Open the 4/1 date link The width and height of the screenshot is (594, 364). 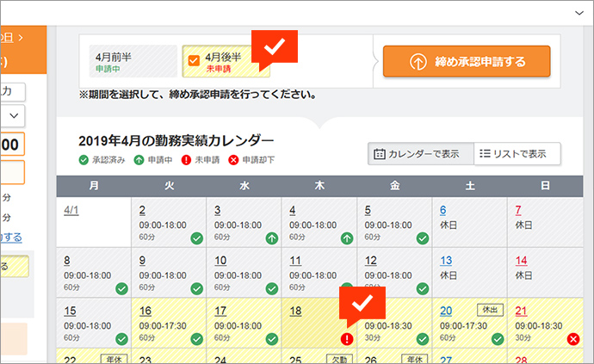pyautogui.click(x=73, y=210)
